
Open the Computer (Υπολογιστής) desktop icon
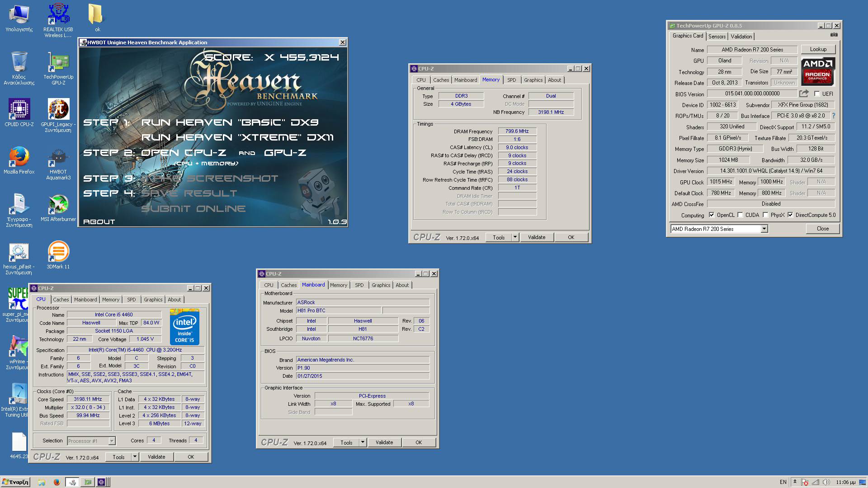[19, 18]
